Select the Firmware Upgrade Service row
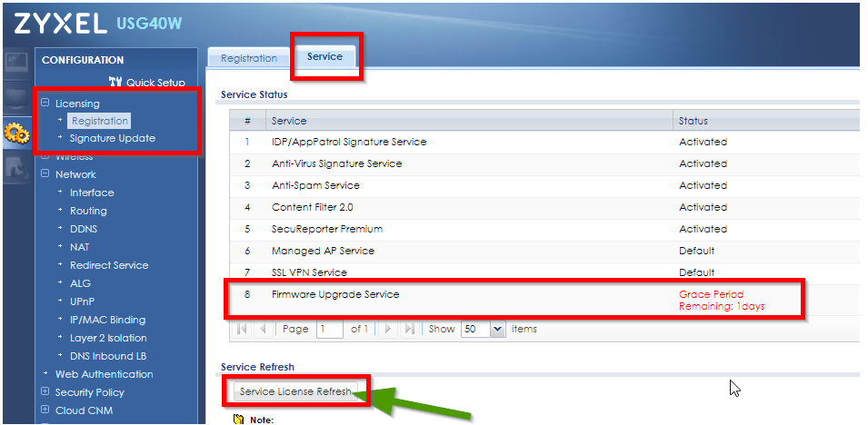 pyautogui.click(x=334, y=295)
